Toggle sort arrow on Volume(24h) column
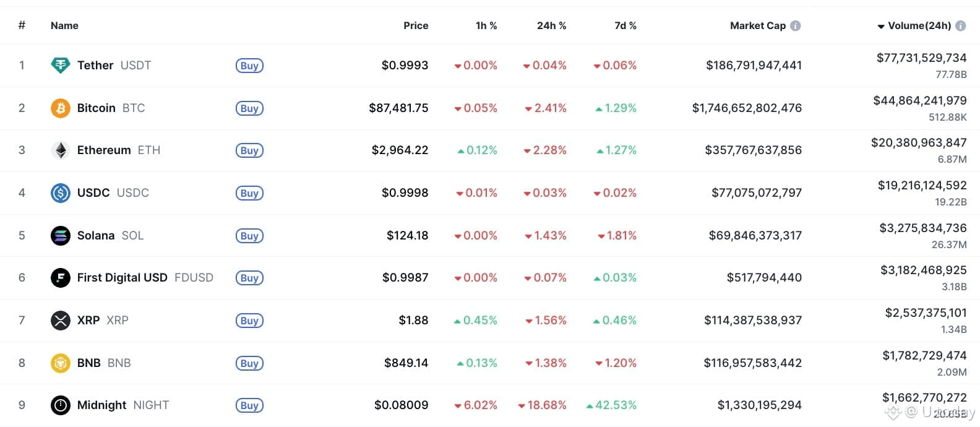The height and width of the screenshot is (427, 980). 881,26
